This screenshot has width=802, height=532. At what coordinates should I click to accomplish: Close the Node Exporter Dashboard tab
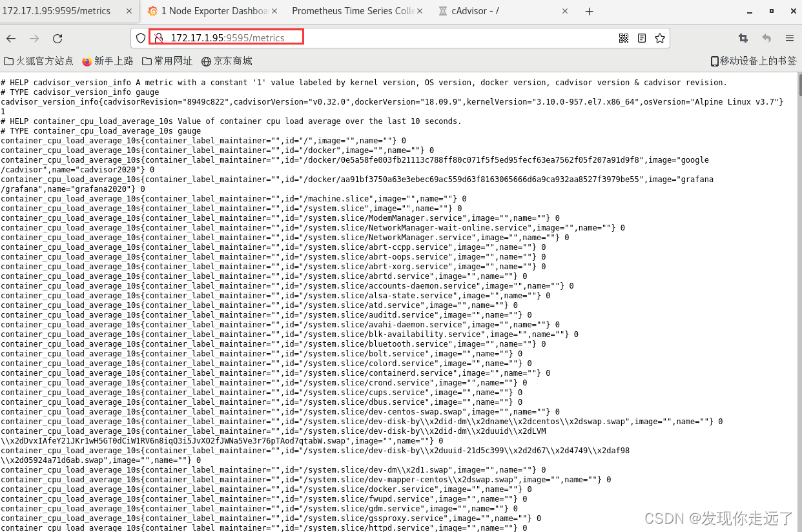(274, 11)
